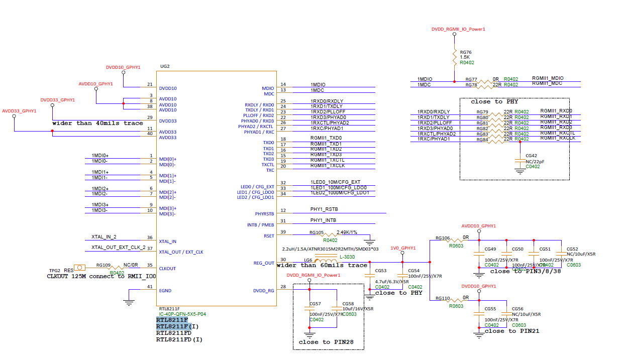Select the CG57 capacitor symbol

(x=309, y=309)
